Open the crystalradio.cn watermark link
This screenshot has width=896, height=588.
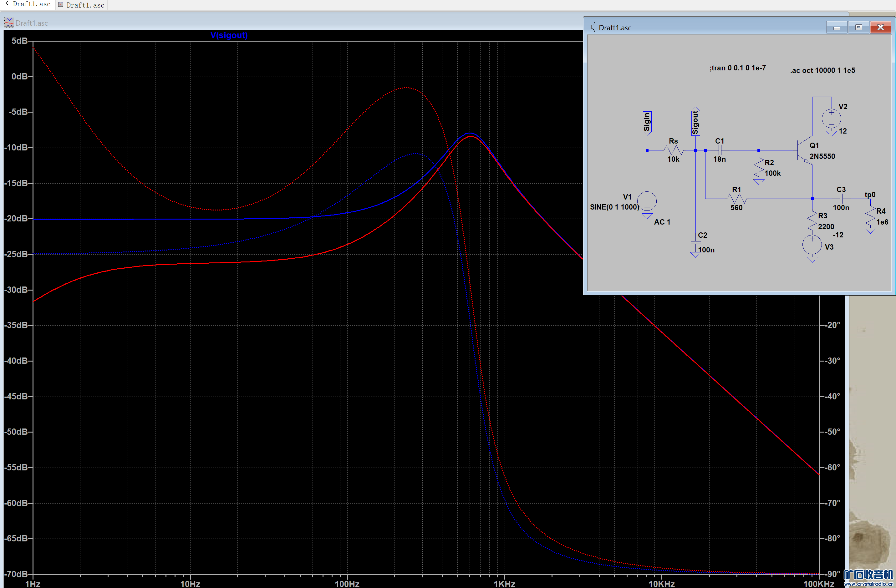click(x=868, y=584)
